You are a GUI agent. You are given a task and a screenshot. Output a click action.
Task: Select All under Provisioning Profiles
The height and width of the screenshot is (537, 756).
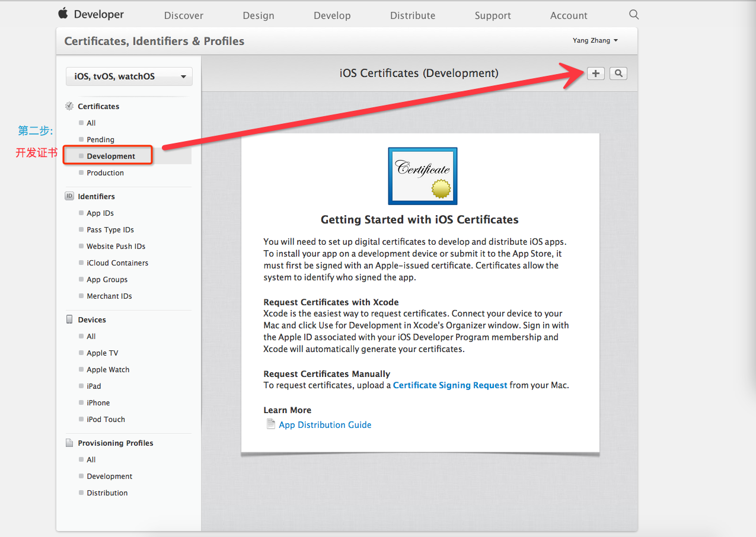[x=91, y=459]
